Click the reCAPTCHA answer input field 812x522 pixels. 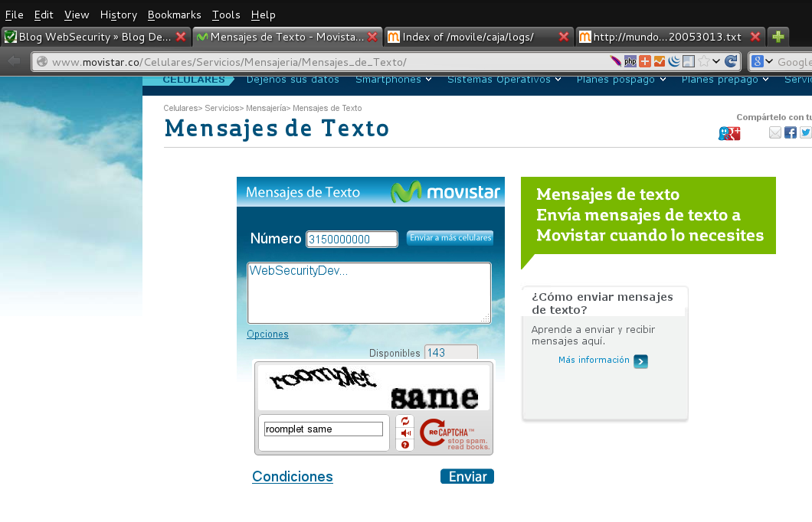323,429
